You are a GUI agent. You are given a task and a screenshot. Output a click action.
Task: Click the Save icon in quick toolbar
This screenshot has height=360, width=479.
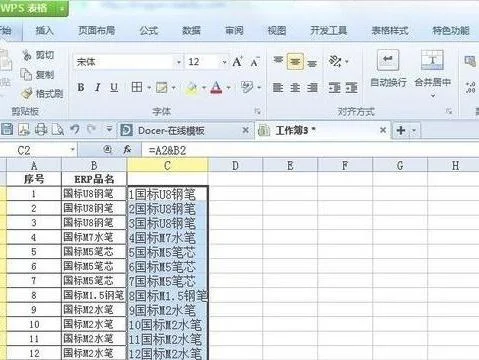(7, 129)
